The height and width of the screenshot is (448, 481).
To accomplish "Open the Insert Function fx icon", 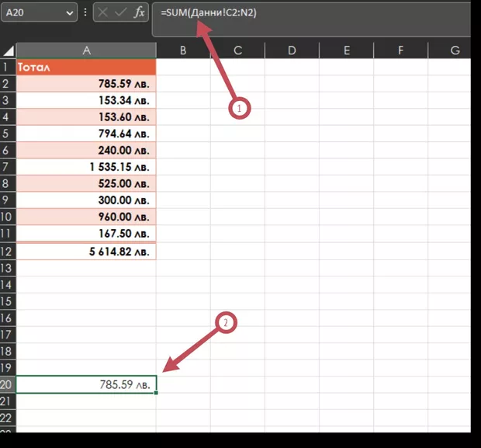I will [140, 12].
